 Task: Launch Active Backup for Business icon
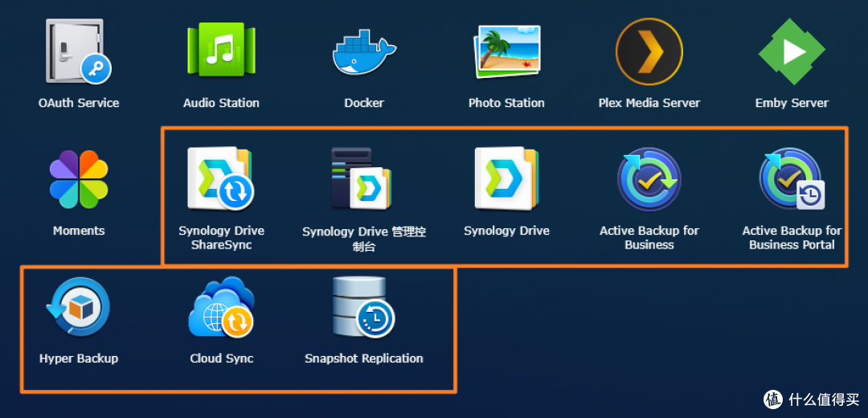pos(649,179)
